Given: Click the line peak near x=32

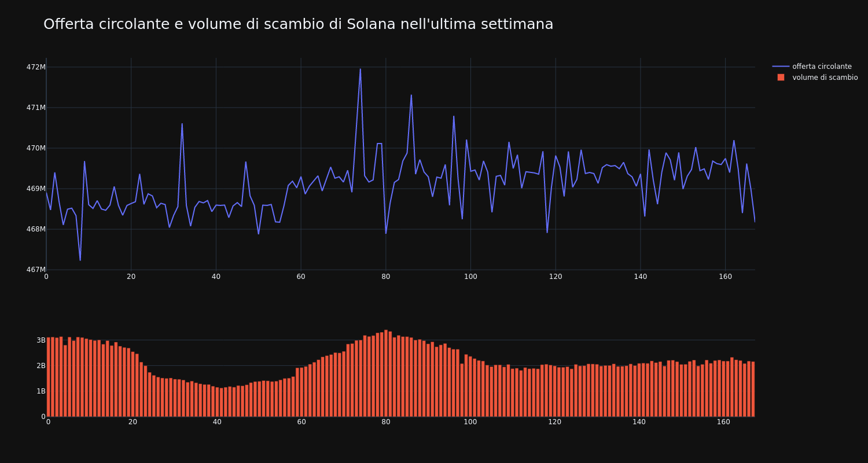Looking at the screenshot, I should point(182,123).
